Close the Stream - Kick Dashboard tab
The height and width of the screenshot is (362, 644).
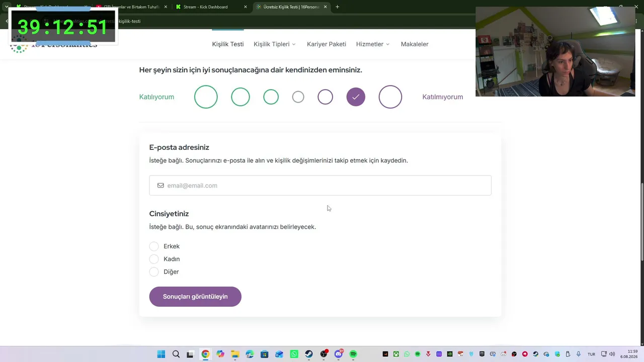click(246, 7)
